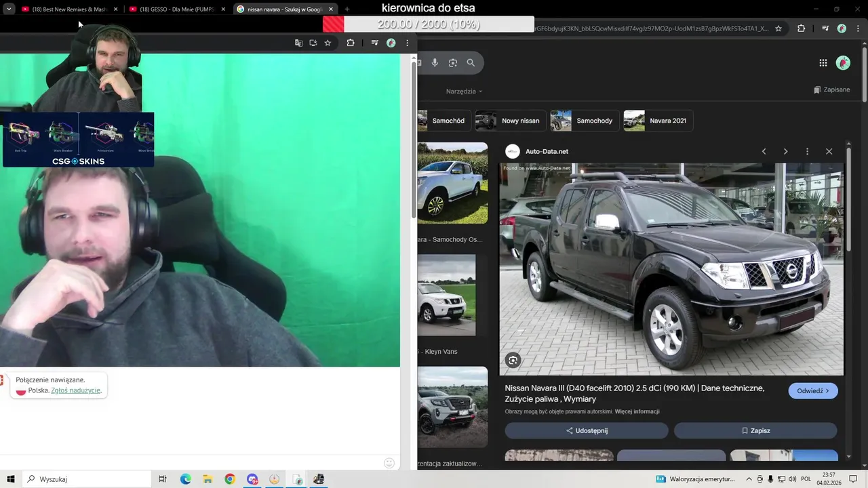Open profile avatar in Google window toolbar
This screenshot has width=868, height=488.
pyautogui.click(x=842, y=28)
